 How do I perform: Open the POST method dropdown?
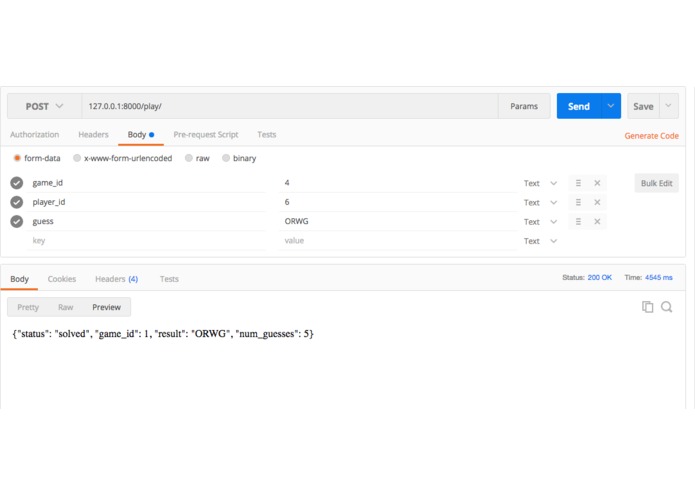point(44,106)
